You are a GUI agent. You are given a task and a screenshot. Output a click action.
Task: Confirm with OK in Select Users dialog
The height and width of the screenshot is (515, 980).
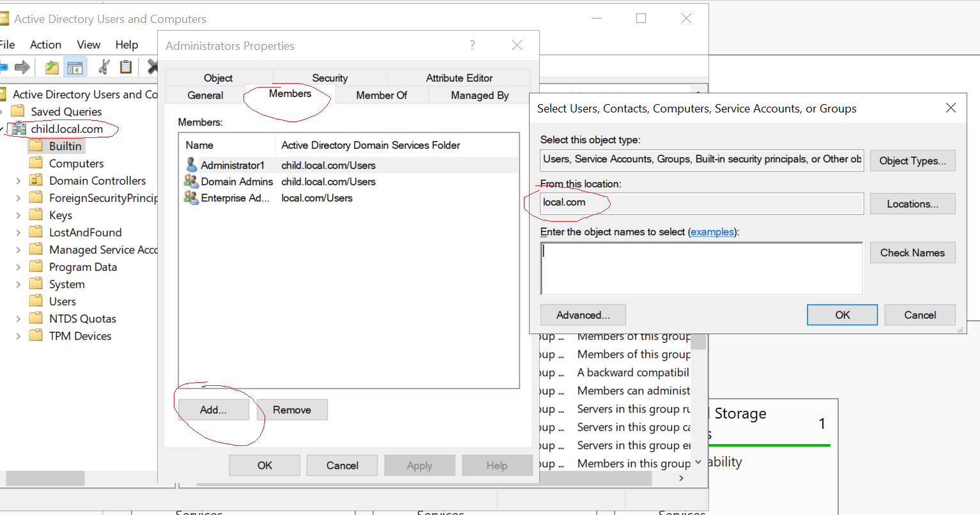[842, 315]
